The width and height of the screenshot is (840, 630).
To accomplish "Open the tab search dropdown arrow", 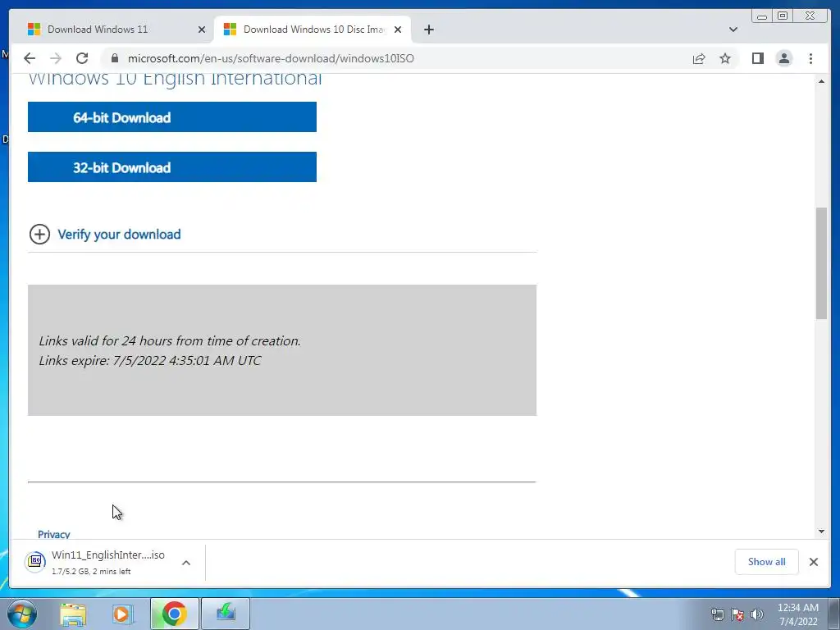I will pos(733,30).
